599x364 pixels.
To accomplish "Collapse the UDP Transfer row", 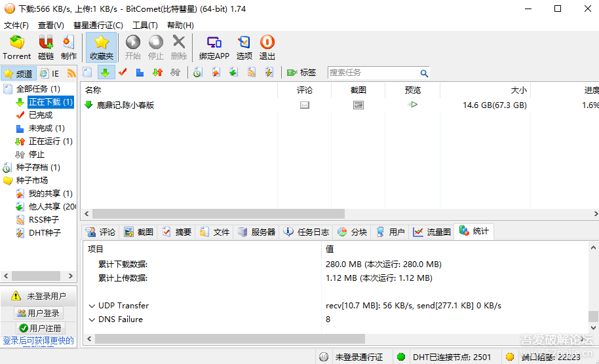I will [92, 306].
